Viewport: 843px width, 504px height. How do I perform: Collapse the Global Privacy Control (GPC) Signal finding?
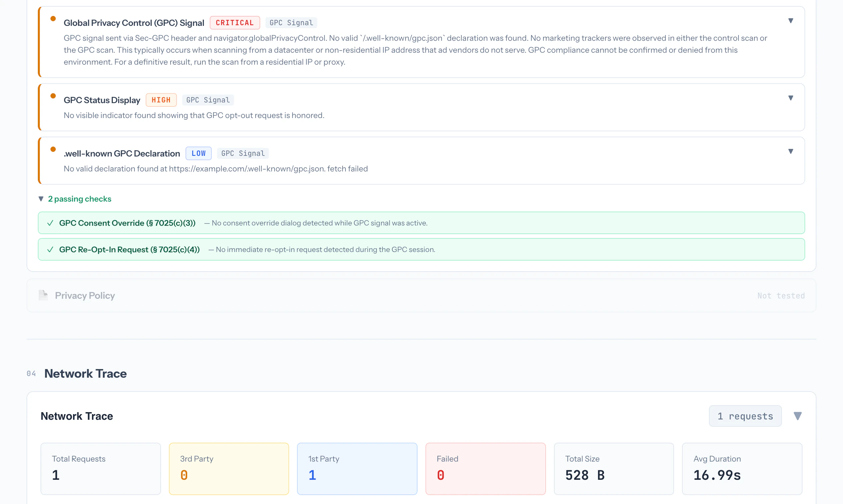pos(791,21)
